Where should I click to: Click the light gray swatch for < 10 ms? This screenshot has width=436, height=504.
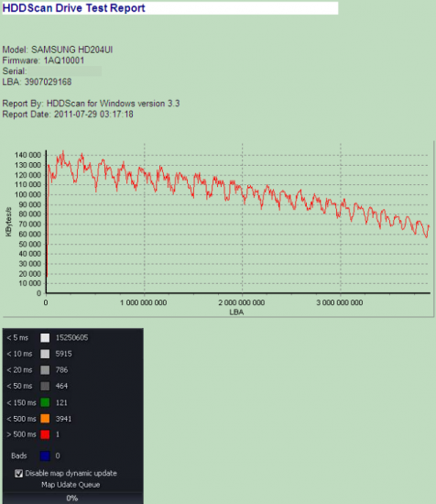click(x=45, y=354)
